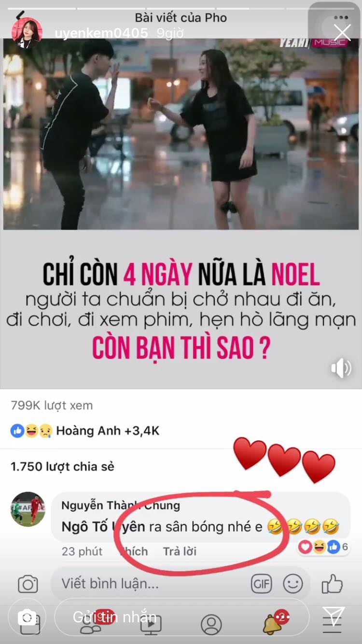The height and width of the screenshot is (644, 362).
Task: Tap 'Thích' under Nguyễn Thành Chung's comment
Action: click(x=134, y=551)
